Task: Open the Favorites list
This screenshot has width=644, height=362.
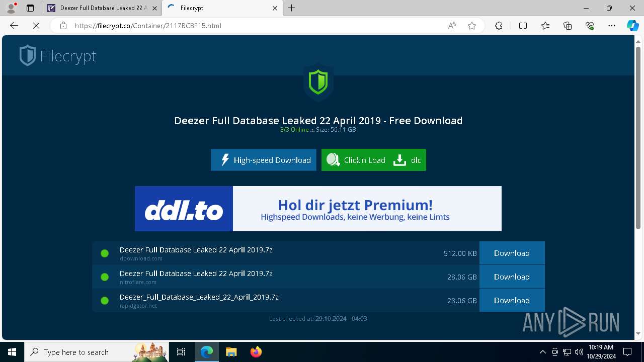Action: (x=545, y=26)
